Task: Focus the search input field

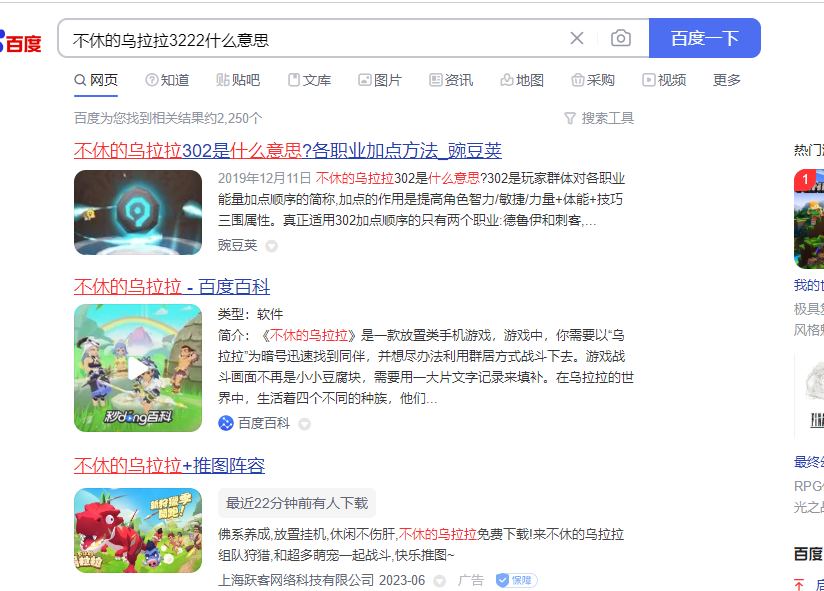Action: click(315, 39)
